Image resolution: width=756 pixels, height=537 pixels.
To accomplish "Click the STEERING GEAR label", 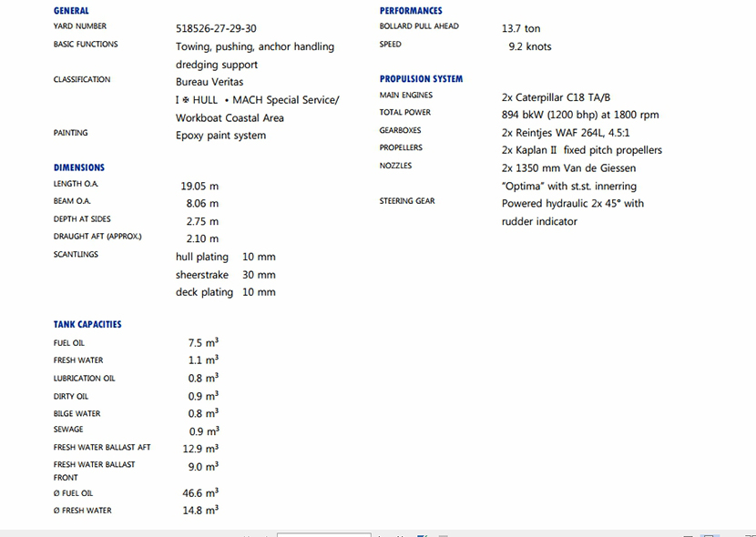I will point(407,201).
